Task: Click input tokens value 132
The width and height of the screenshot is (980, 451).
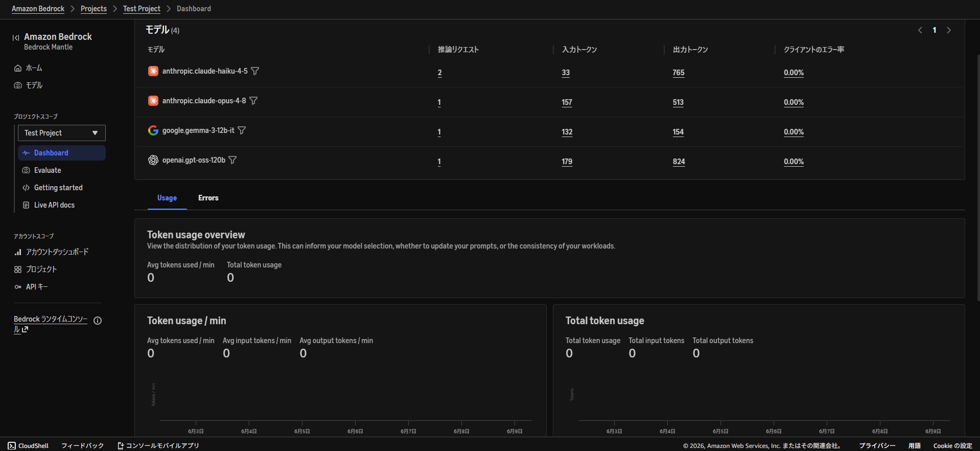Action: click(567, 132)
